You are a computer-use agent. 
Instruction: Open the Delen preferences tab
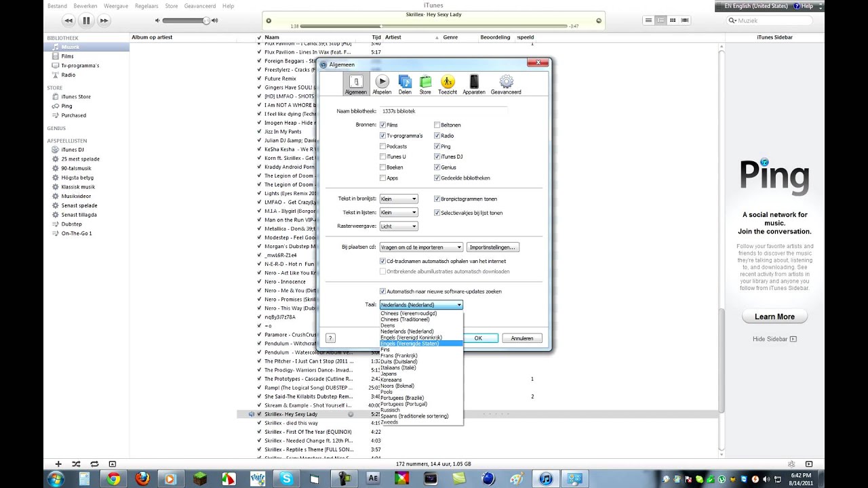pos(405,85)
